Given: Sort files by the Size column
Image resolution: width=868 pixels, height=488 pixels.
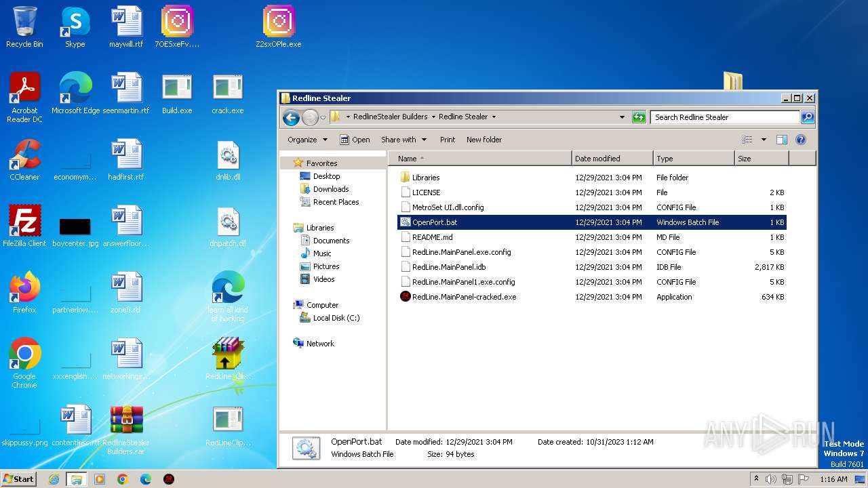Looking at the screenshot, I should (x=762, y=159).
